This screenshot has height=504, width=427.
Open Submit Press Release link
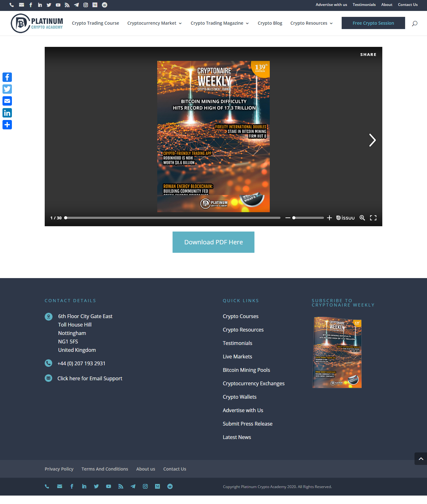coord(248,424)
